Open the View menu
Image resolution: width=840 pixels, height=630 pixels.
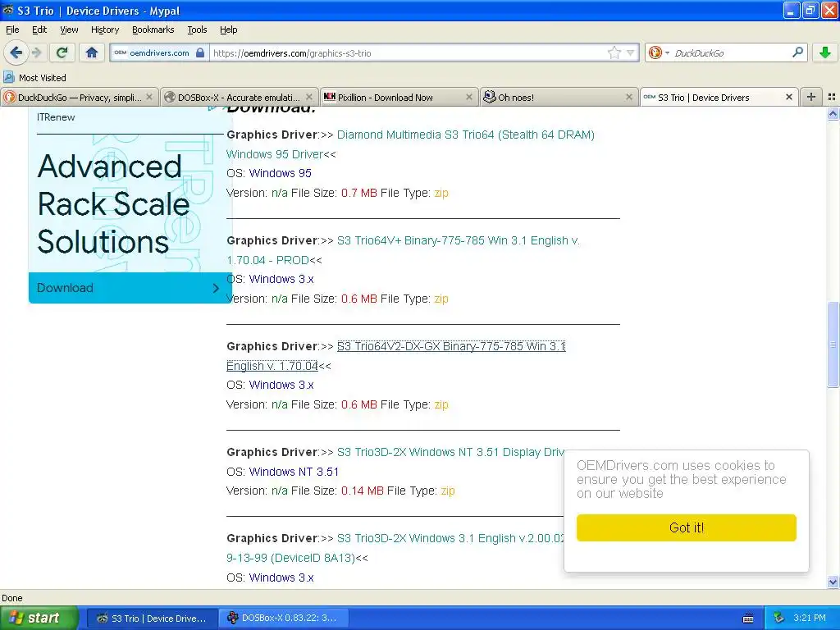69,30
